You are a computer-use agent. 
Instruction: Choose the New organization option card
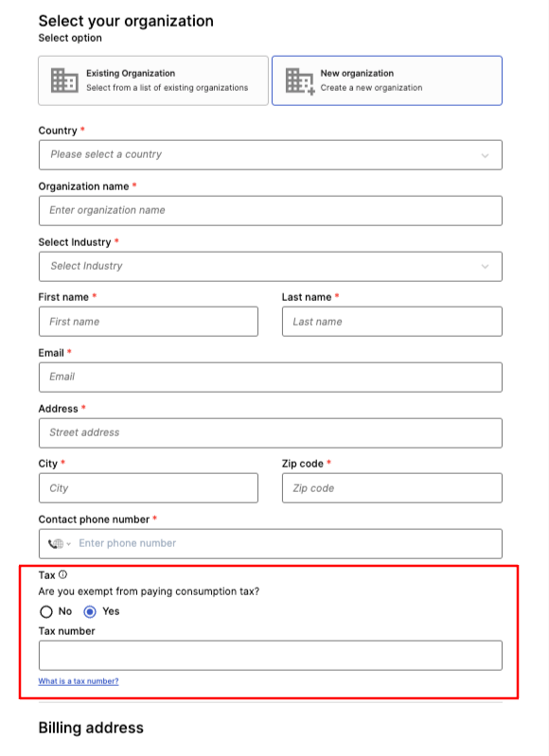pyautogui.click(x=387, y=80)
